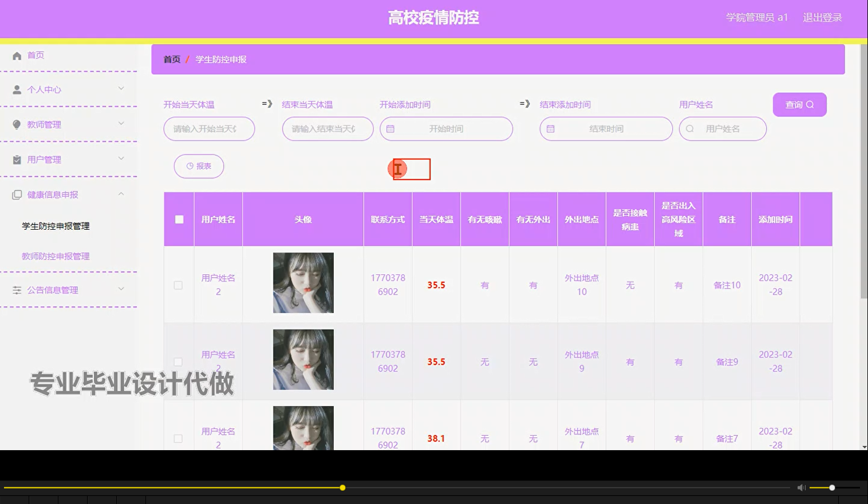Screen dimensions: 868x504
Task: Open 学生防控申报管理 submenu item
Action: [x=56, y=226]
